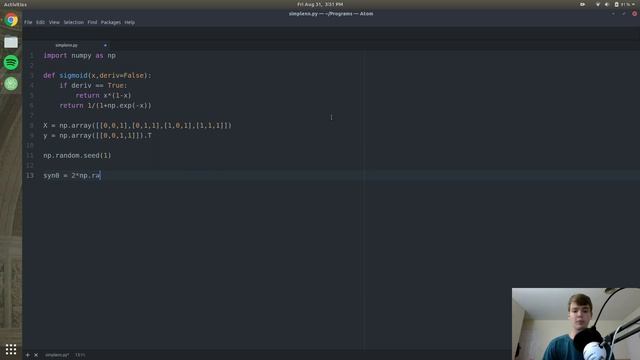Screen dimensions: 640x360
Task: Open the Files manager dock icon
Action: pos(11,42)
